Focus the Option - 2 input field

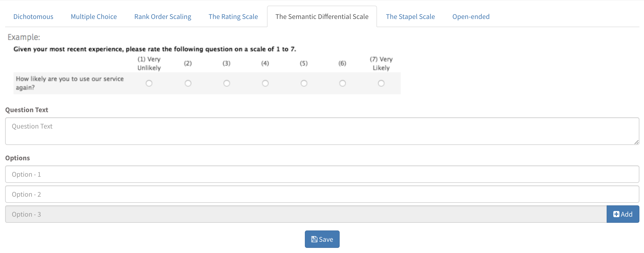click(322, 194)
